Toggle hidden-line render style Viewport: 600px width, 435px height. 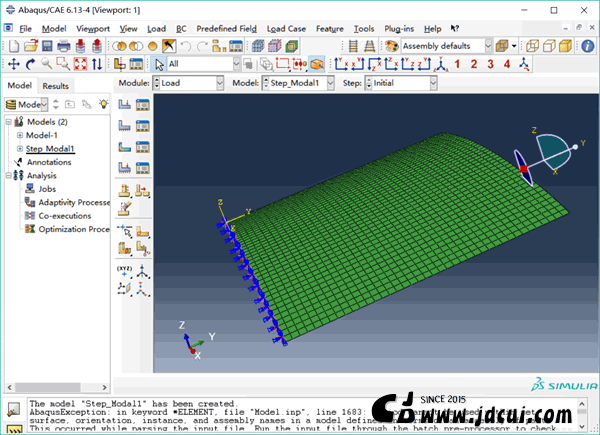click(549, 46)
